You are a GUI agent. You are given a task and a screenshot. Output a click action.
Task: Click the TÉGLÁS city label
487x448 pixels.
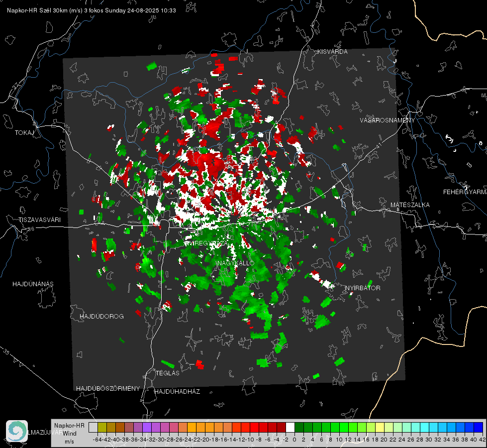(x=168, y=373)
